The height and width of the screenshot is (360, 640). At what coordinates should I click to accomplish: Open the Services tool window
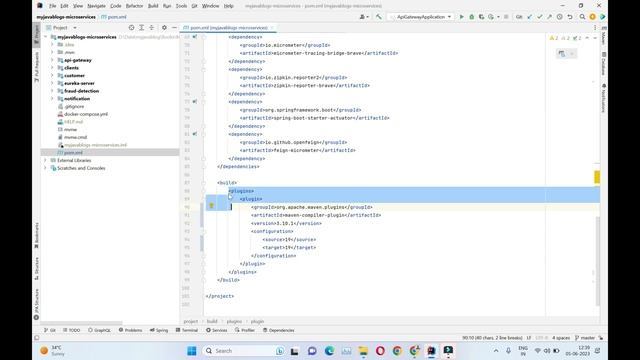[216, 330]
